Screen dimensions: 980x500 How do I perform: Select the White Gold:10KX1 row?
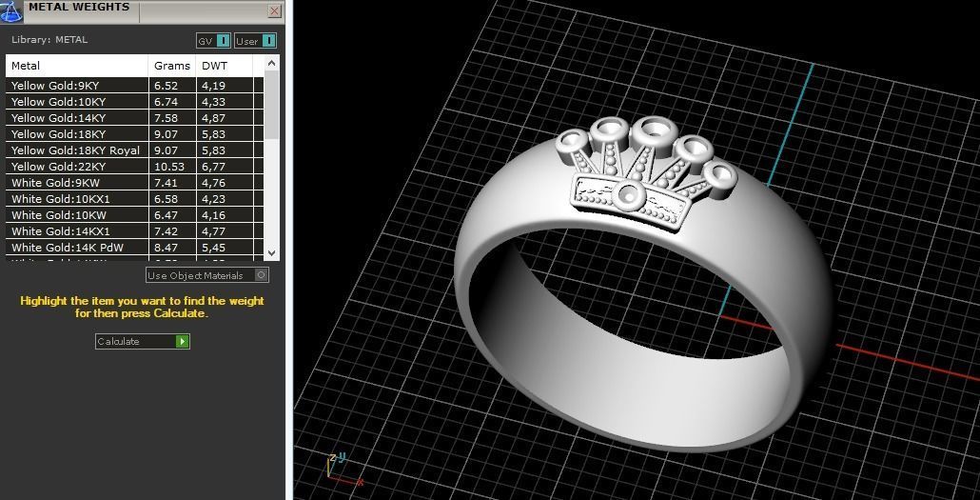pos(134,199)
